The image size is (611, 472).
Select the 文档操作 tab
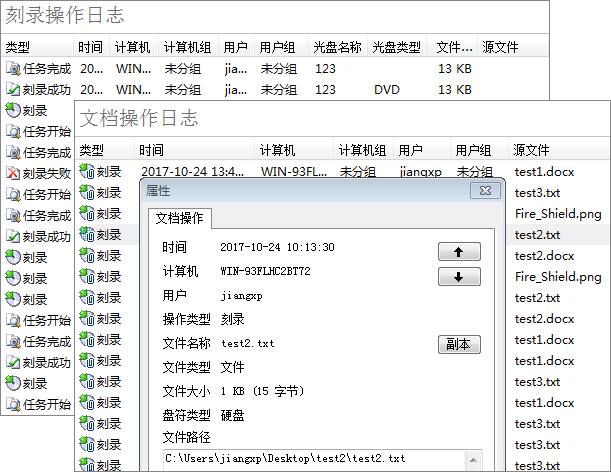[x=179, y=218]
